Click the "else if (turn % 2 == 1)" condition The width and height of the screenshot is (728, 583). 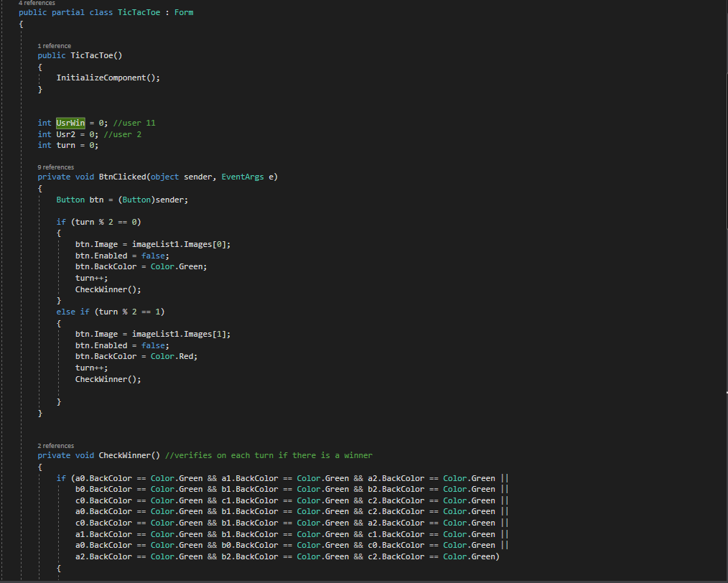pyautogui.click(x=111, y=312)
